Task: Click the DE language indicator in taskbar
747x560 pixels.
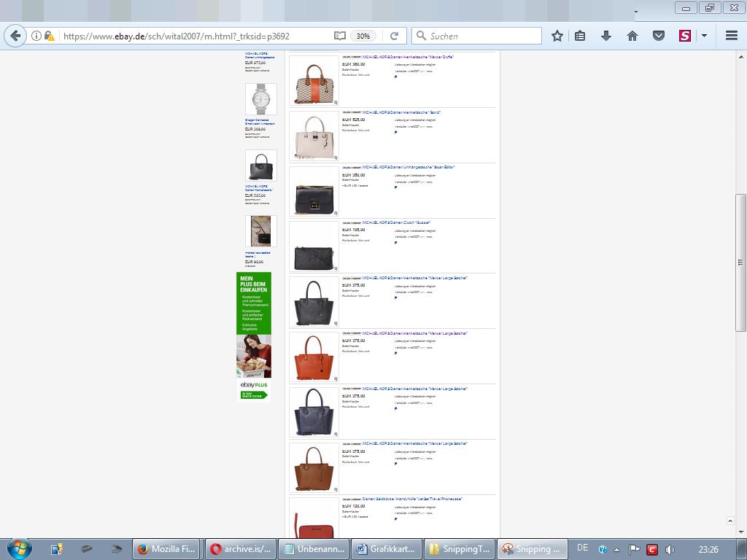Action: [582, 548]
